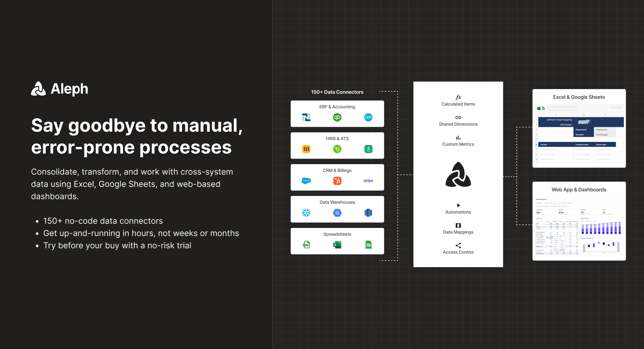Click the "Spreadsheets" card label
The image size is (644, 349).
pos(337,234)
